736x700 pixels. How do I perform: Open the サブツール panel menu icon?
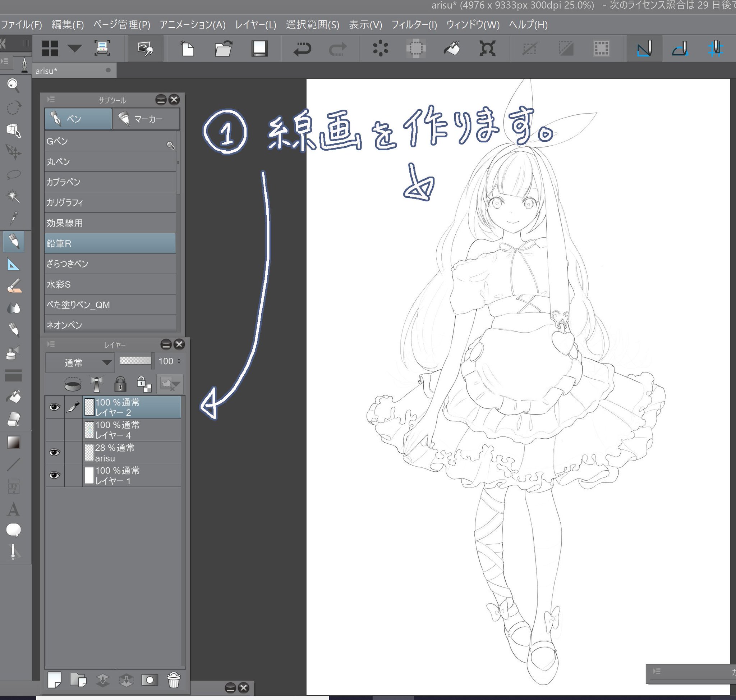click(51, 99)
